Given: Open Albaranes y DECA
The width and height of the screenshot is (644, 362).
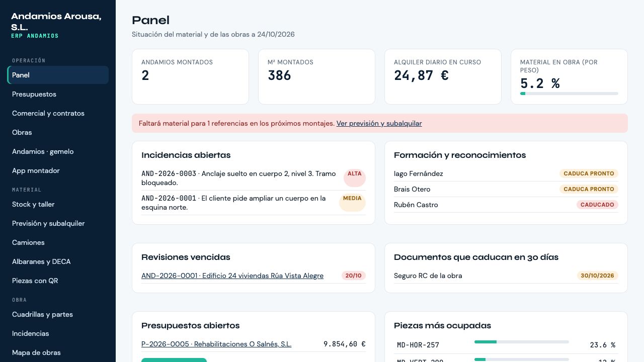Looking at the screenshot, I should pyautogui.click(x=58, y=261).
